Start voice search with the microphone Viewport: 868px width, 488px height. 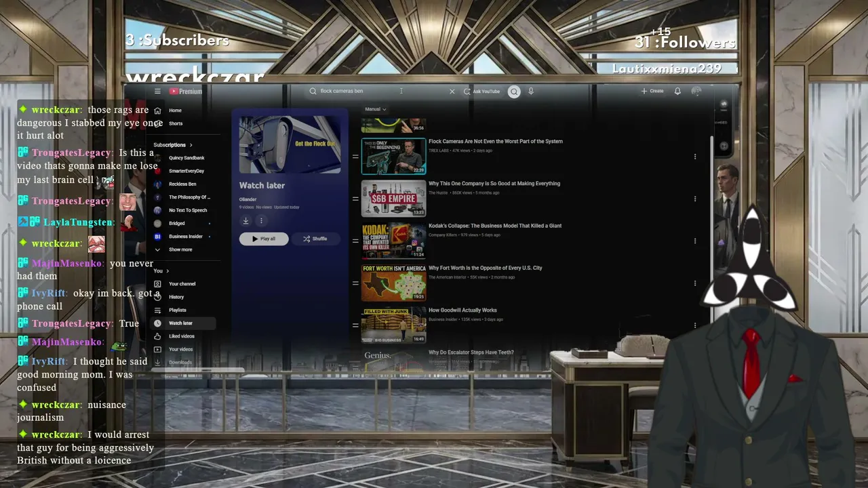(531, 91)
